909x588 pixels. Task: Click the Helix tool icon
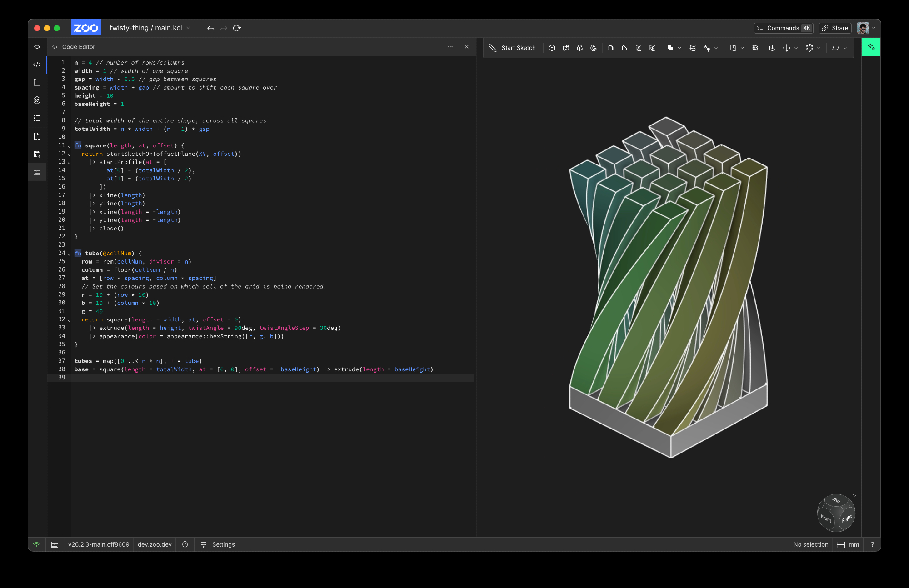pyautogui.click(x=755, y=48)
